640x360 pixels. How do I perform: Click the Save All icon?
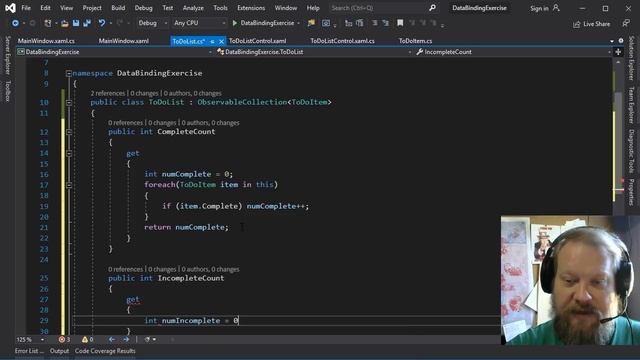[x=87, y=23]
